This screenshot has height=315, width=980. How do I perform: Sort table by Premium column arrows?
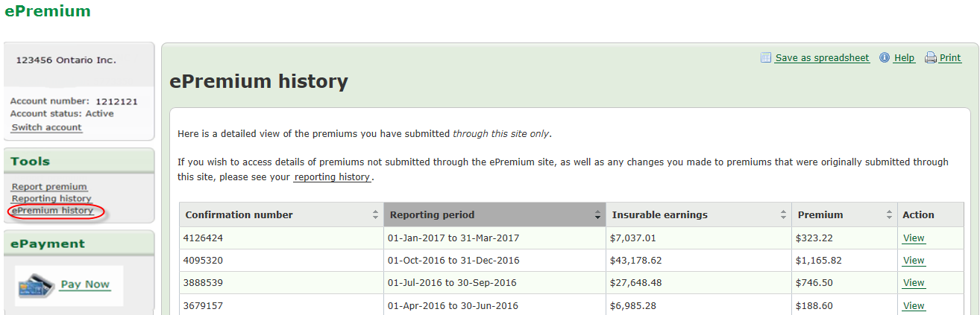tap(889, 215)
